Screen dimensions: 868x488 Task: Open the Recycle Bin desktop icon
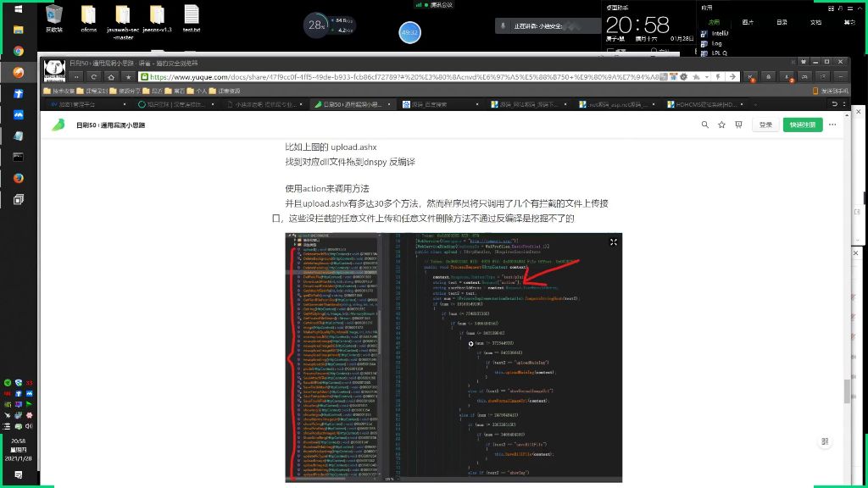pyautogui.click(x=54, y=19)
